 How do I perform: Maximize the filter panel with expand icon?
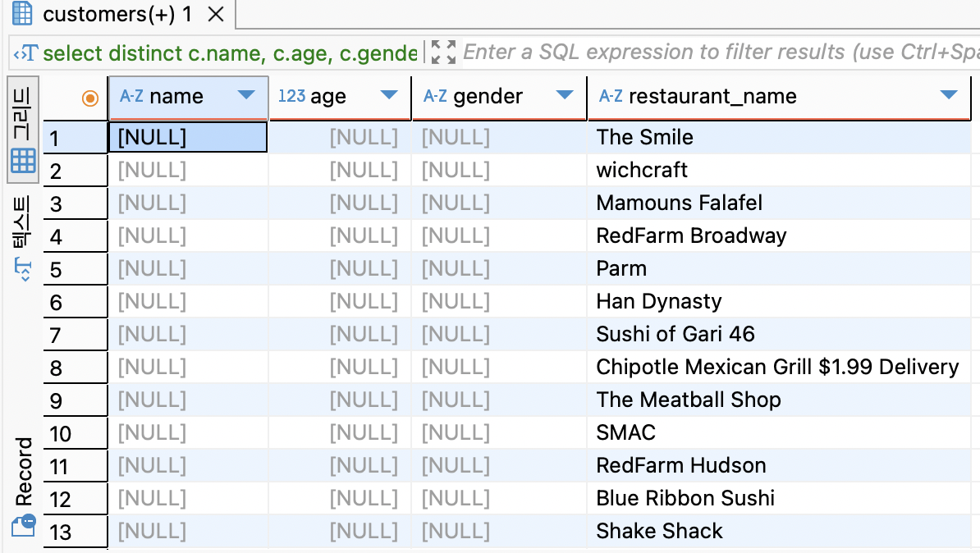click(x=443, y=53)
